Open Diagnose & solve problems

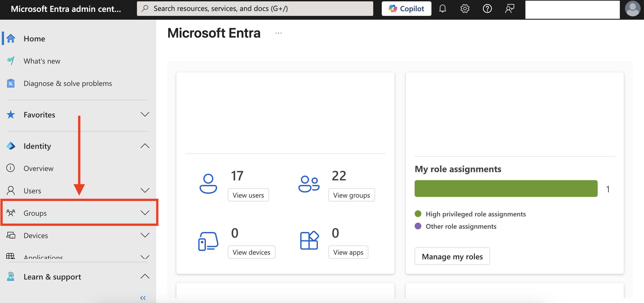68,83
